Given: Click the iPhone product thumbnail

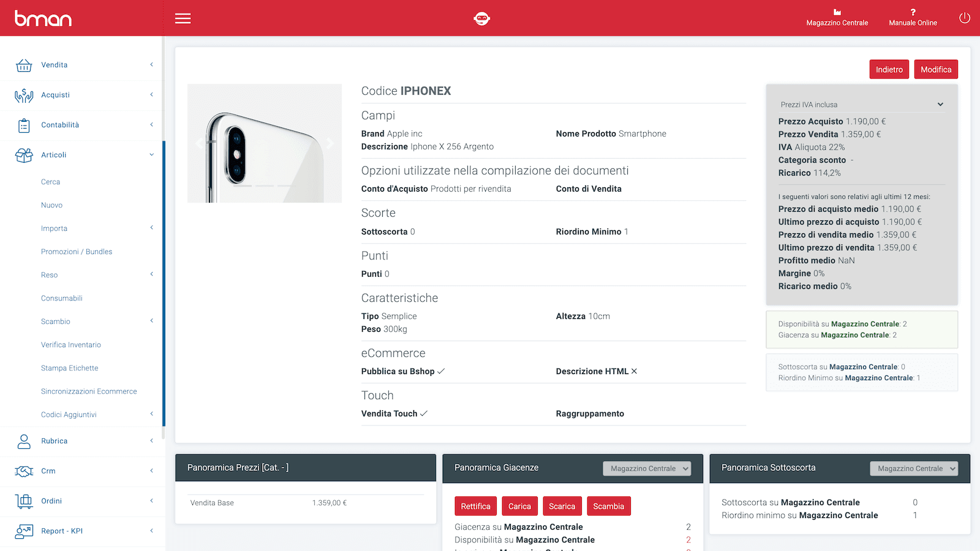Looking at the screenshot, I should [265, 143].
